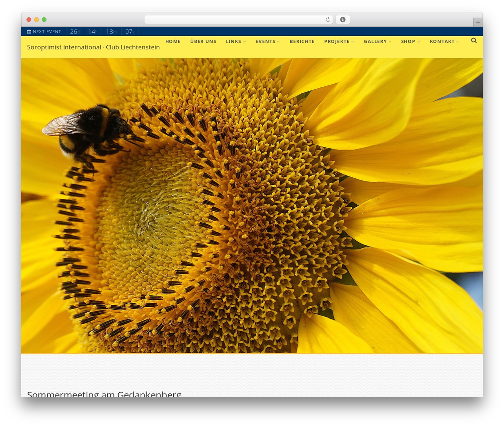Screen dimensions: 504x427
Task: Open the site search magnifier icon
Action: click(x=474, y=41)
